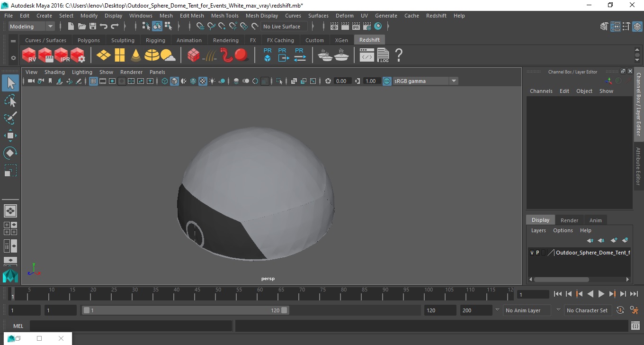
Task: Open layer editor Options menu
Action: point(563,230)
